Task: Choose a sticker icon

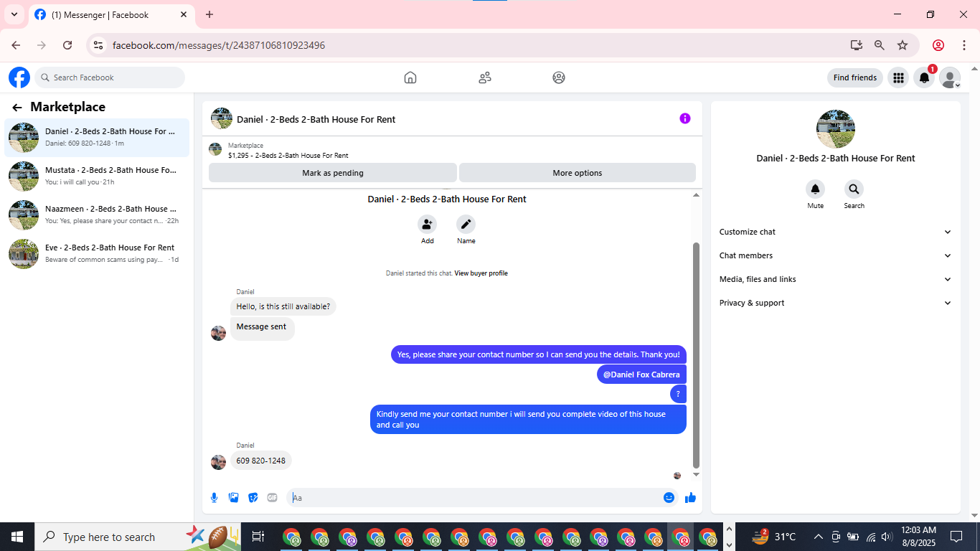Action: coord(253,497)
